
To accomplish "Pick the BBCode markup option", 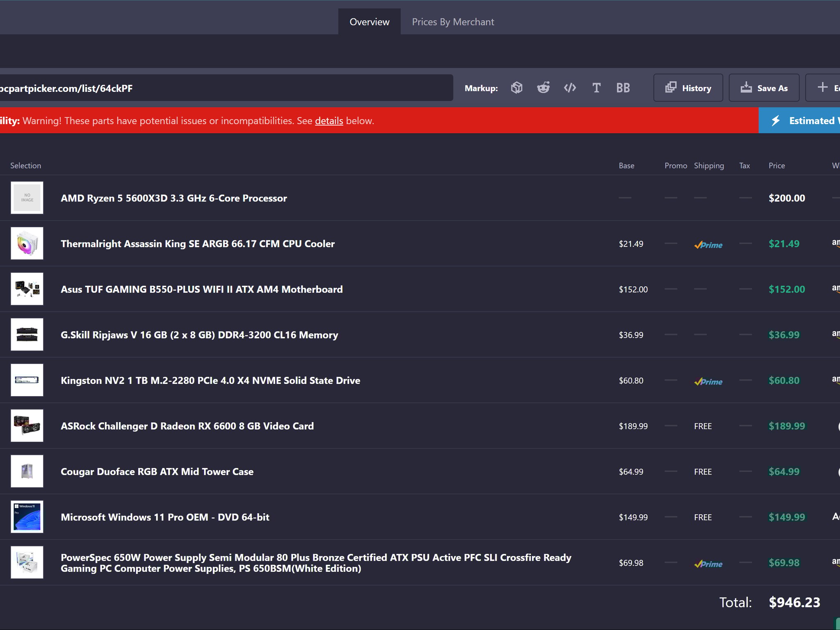I will point(623,88).
